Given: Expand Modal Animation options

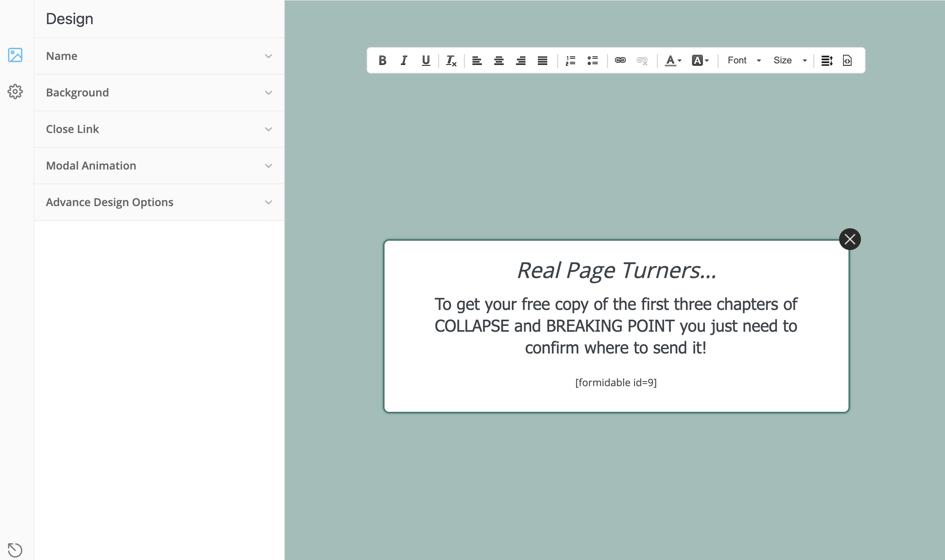Looking at the screenshot, I should 159,166.
